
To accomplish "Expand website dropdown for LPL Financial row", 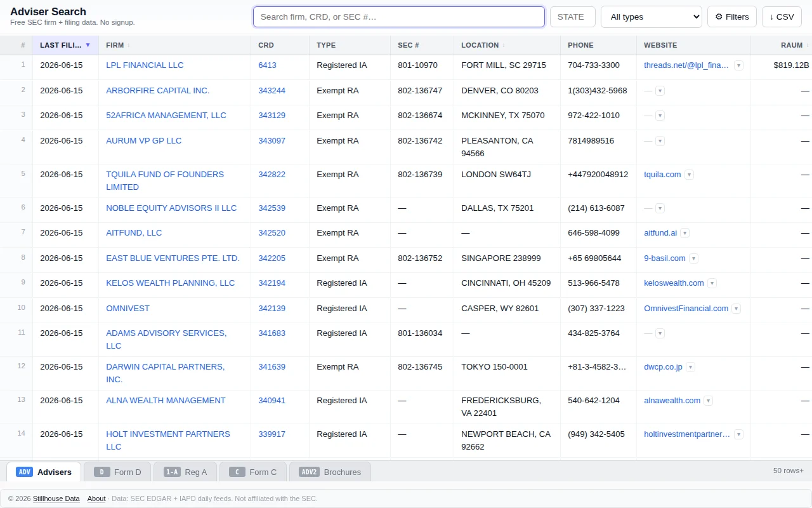I will click(738, 65).
